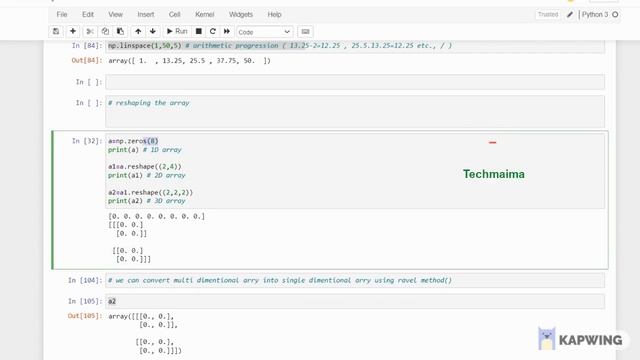Cut selected cells with scissors icon
Image resolution: width=640 pixels, height=360 pixels.
(90, 31)
